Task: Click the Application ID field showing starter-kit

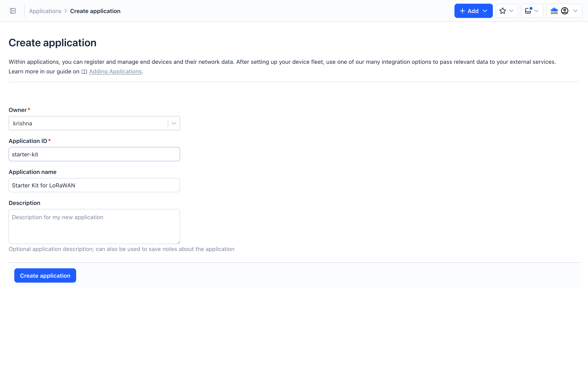Action: coord(94,154)
